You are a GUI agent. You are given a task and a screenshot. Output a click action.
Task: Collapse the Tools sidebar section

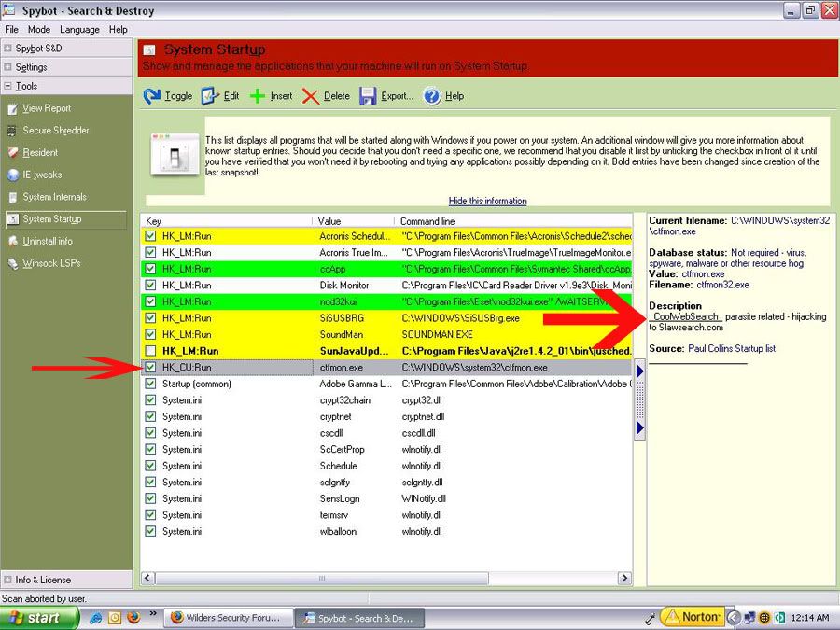tap(7, 86)
